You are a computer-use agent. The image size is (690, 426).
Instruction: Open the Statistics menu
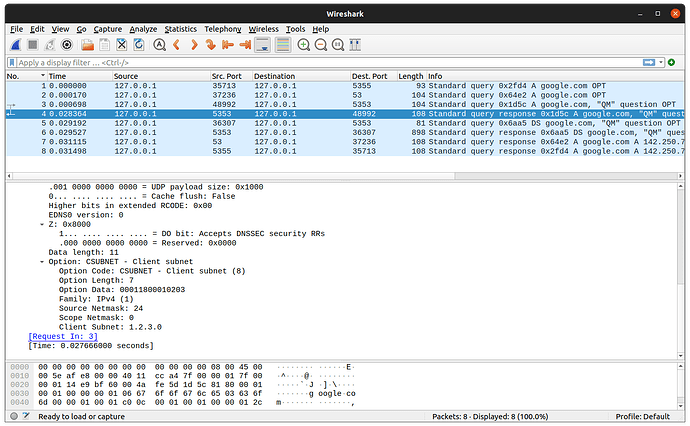pos(180,29)
